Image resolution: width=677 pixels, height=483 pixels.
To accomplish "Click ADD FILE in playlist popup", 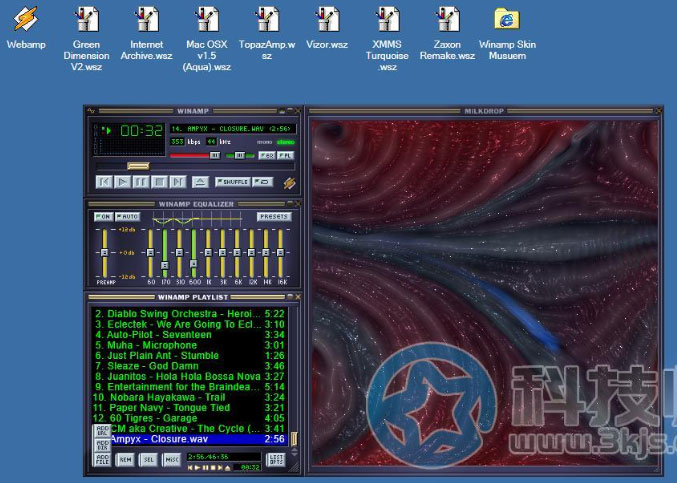I will tap(102, 459).
